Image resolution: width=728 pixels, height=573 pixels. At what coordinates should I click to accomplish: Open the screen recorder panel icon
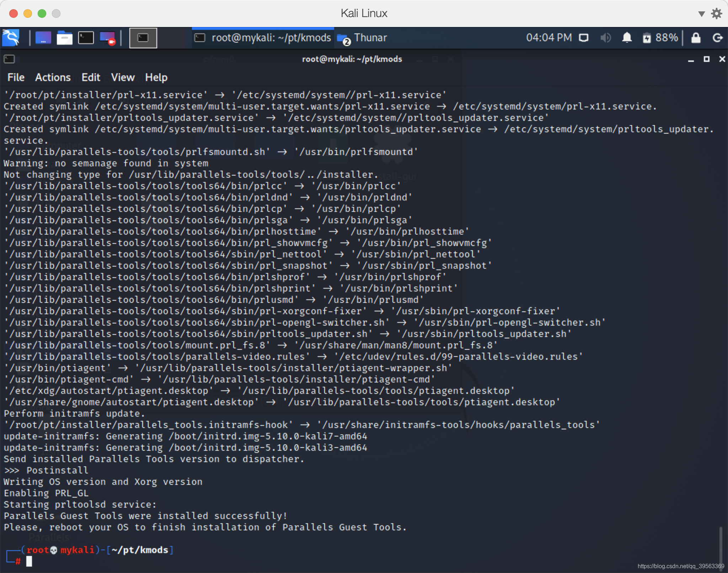click(x=107, y=38)
